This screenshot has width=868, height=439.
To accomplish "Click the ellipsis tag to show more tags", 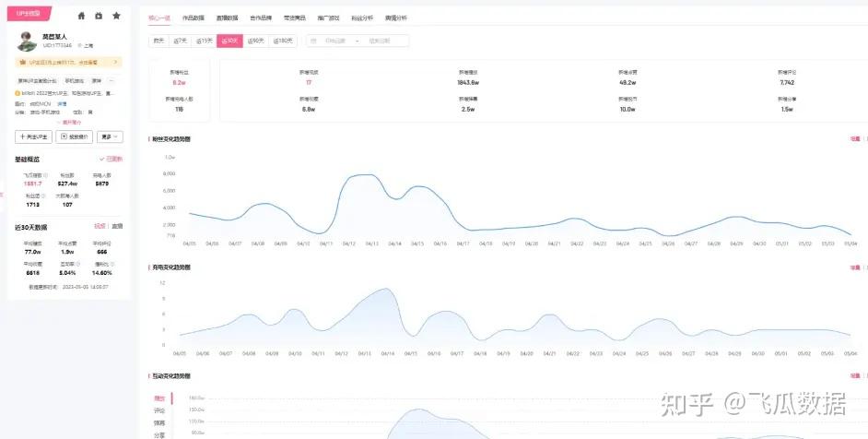I will 111,81.
